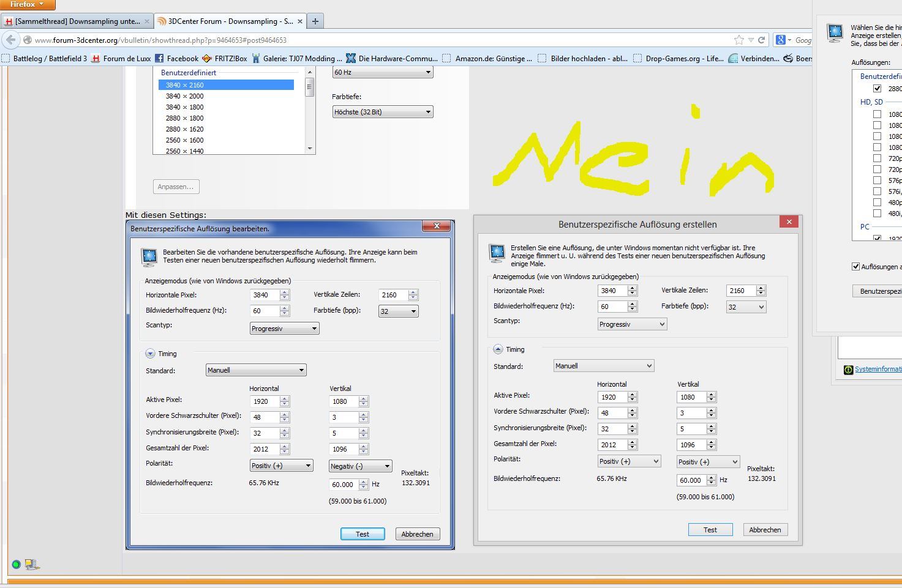Open the FRITZ!Box bookmark
This screenshot has width=902, height=588.
click(225, 58)
